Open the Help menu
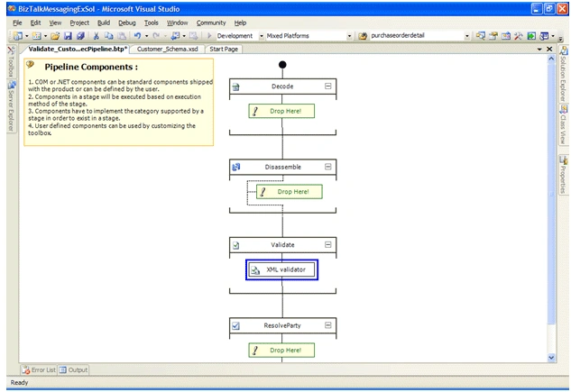The image size is (571, 392). coord(240,23)
